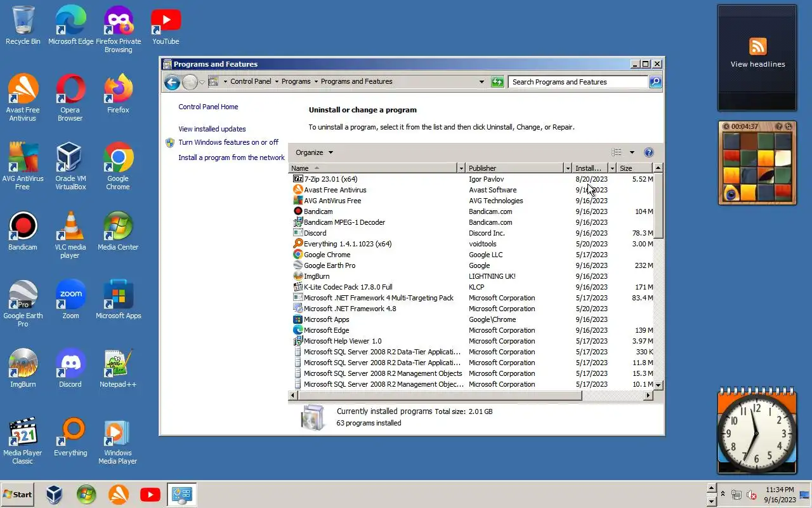Open Turn Windows features on or off
The image size is (812, 508).
coord(228,142)
